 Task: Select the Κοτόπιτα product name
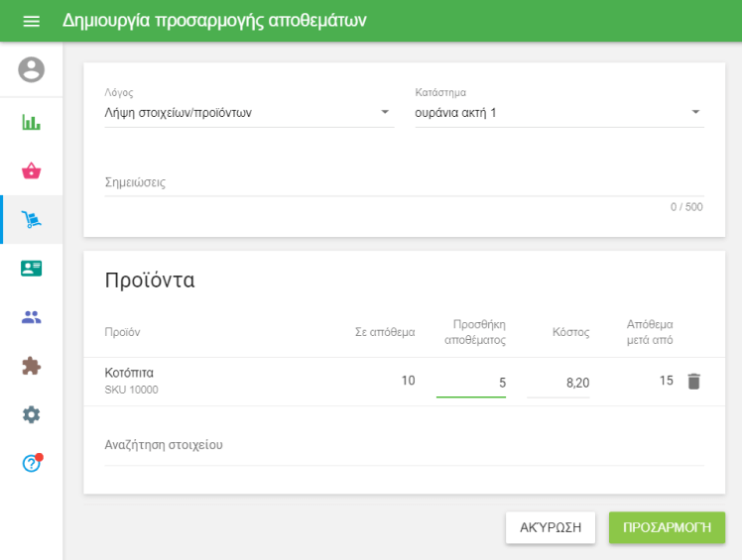click(129, 373)
